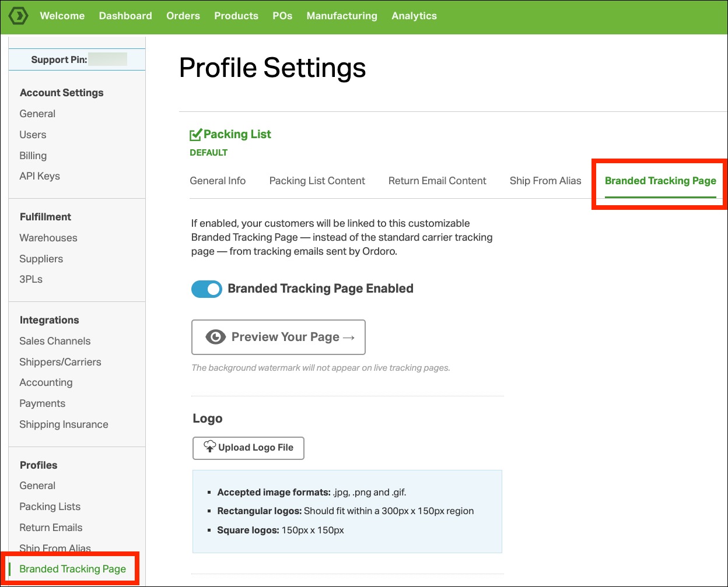Open Billing under Account Settings
728x587 pixels.
pyautogui.click(x=33, y=156)
